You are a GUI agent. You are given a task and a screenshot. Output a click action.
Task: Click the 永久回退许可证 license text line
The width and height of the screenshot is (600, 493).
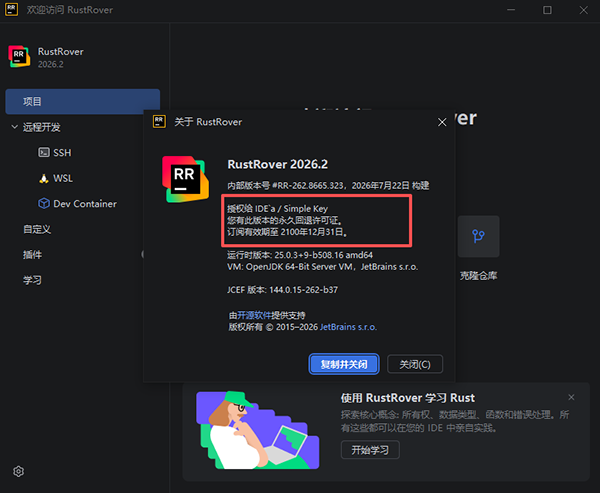(285, 220)
